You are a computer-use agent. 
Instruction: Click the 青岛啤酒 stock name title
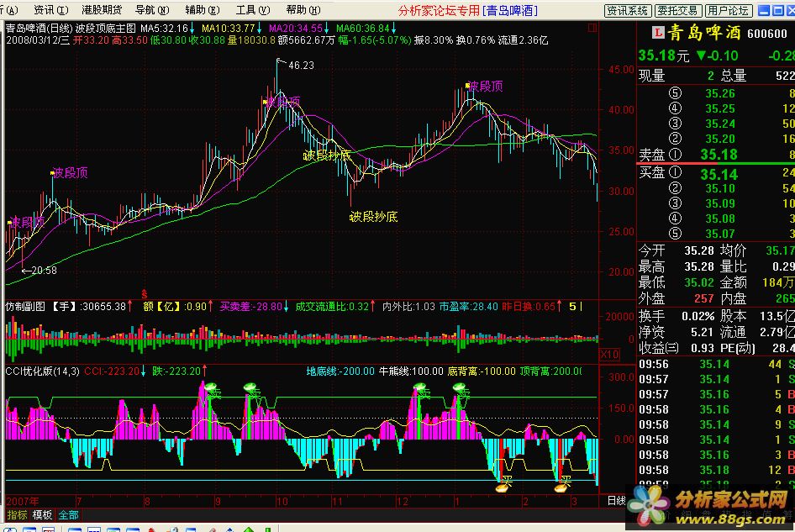tap(704, 33)
